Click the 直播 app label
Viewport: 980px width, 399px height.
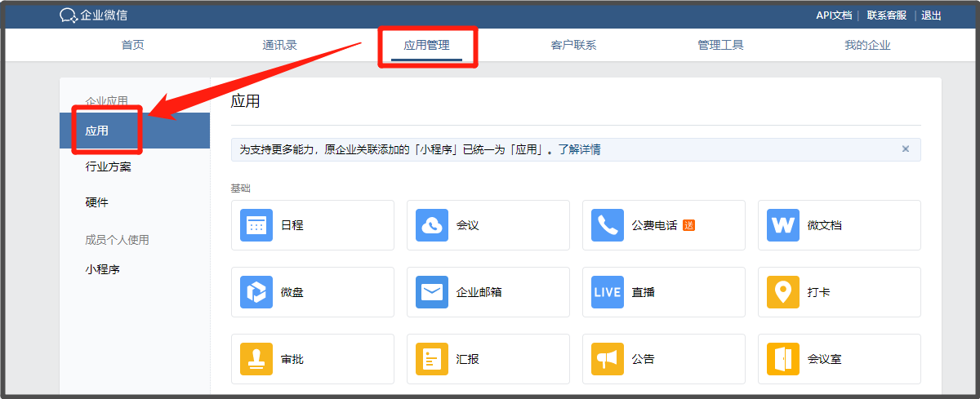pyautogui.click(x=644, y=292)
